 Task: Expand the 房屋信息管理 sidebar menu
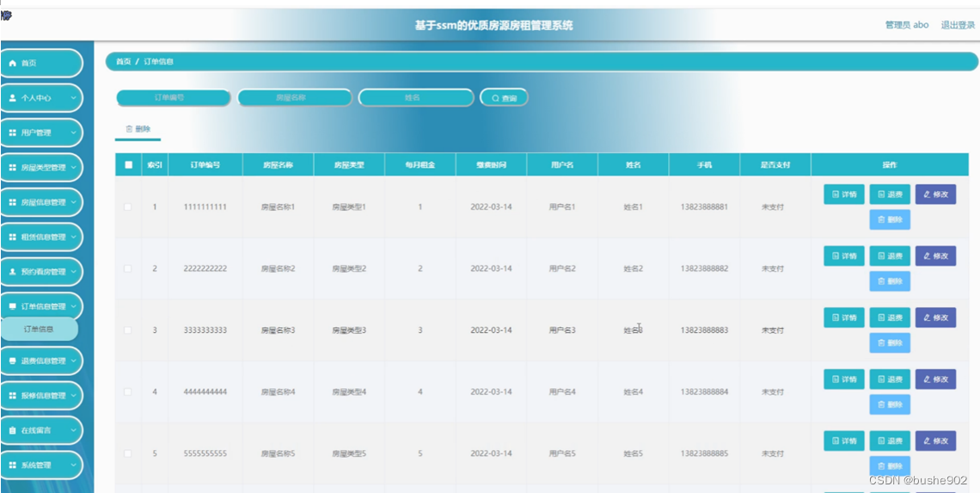tap(41, 203)
